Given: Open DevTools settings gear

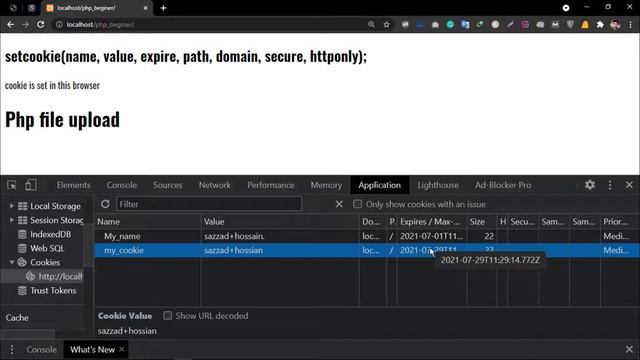Looking at the screenshot, I should point(590,185).
